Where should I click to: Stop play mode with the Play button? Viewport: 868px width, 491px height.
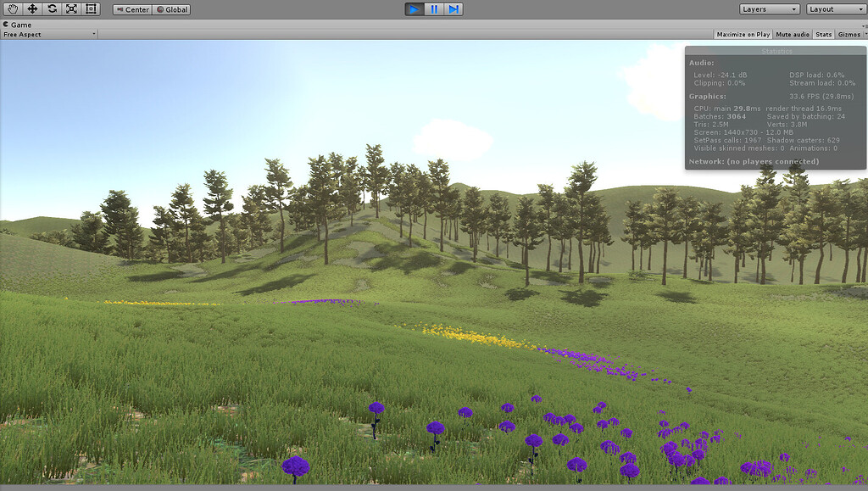414,8
